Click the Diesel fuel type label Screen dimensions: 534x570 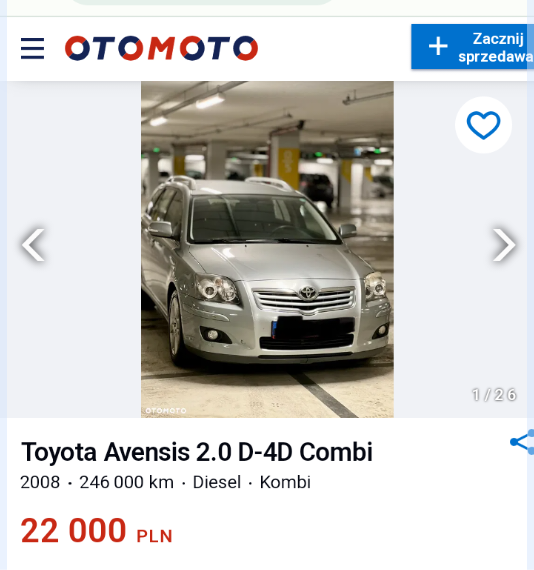pyautogui.click(x=217, y=482)
